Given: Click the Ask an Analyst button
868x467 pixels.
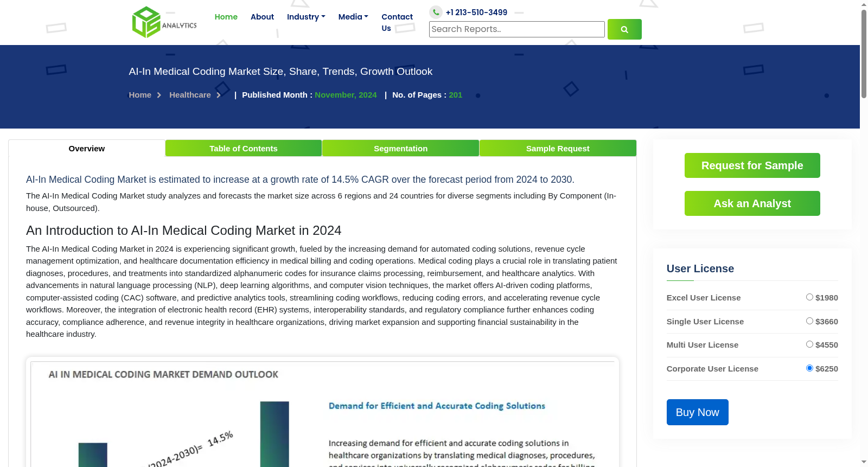Looking at the screenshot, I should (x=752, y=203).
